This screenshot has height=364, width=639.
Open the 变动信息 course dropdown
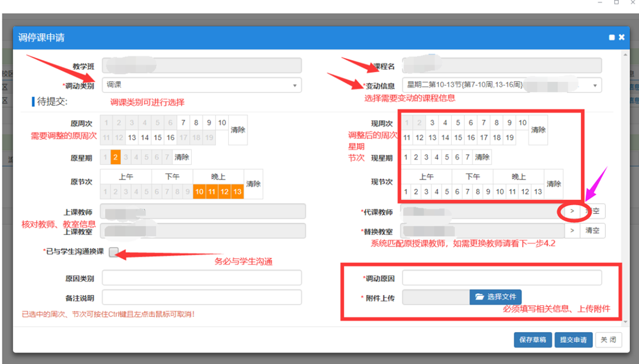(x=502, y=85)
